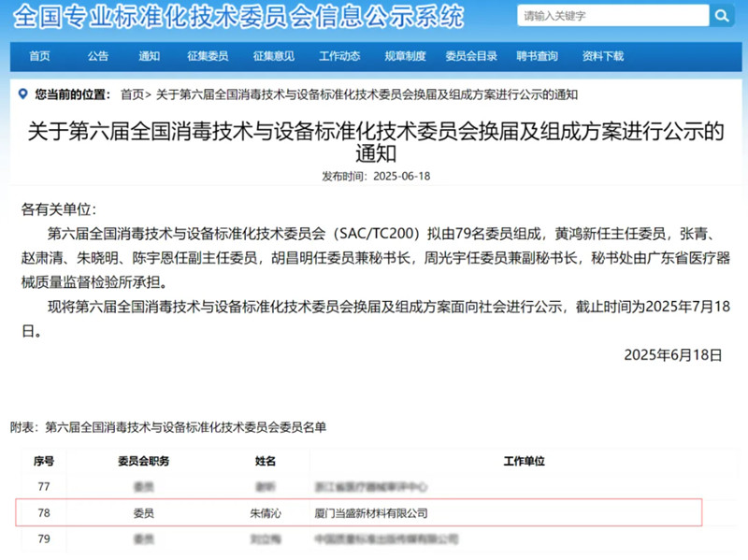Image resolution: width=748 pixels, height=560 pixels.
Task: Open the 资料下载 menu item
Action: pyautogui.click(x=603, y=56)
